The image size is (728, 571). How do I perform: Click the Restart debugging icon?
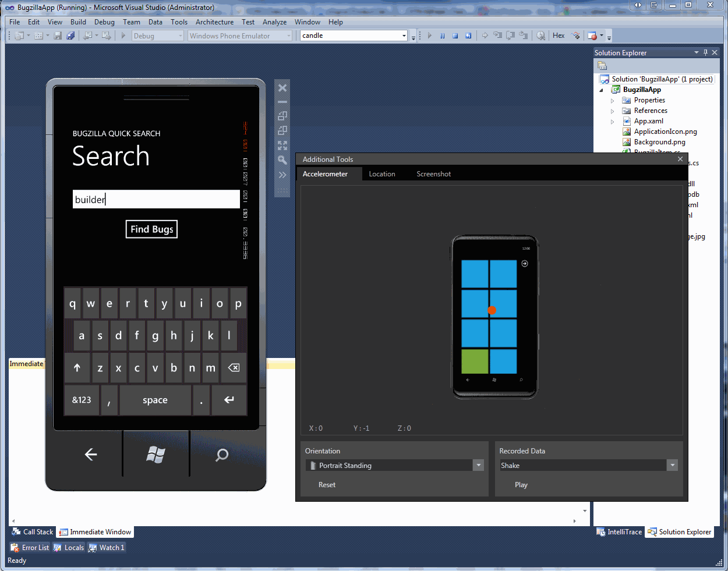pyautogui.click(x=468, y=36)
